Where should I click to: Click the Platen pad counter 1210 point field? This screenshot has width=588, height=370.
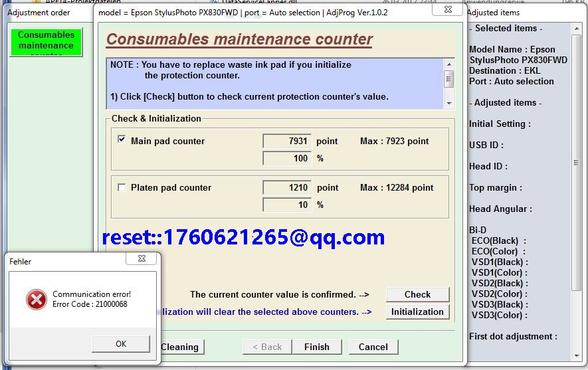click(x=287, y=187)
